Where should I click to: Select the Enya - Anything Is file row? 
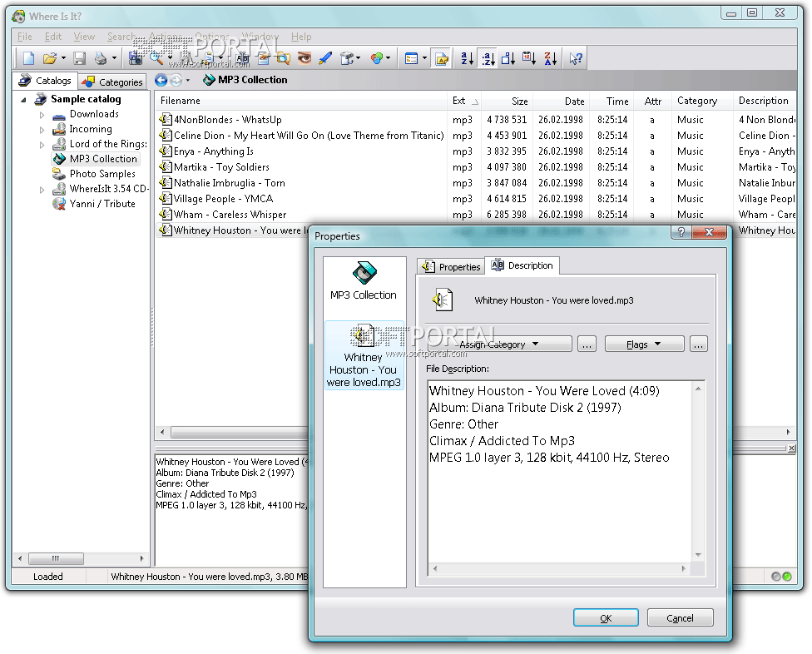(475, 151)
